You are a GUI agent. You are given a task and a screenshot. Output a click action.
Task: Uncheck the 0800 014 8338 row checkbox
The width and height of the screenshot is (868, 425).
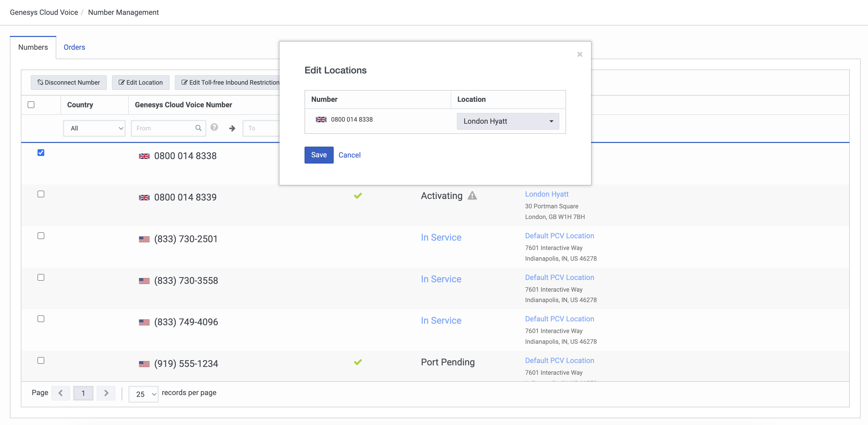[41, 153]
